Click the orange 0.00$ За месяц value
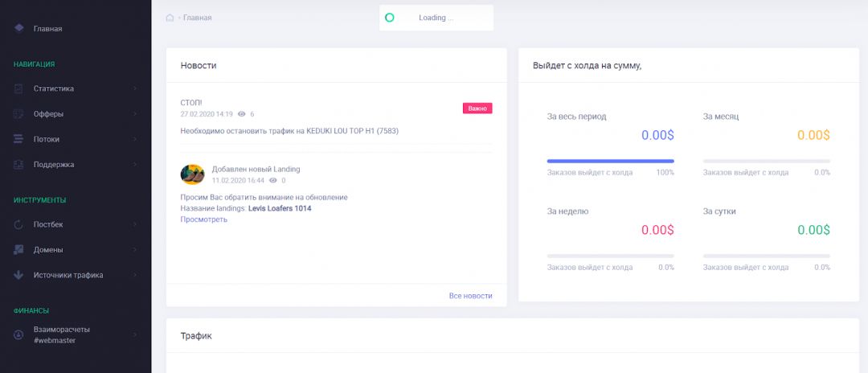The width and height of the screenshot is (868, 373). pos(813,135)
